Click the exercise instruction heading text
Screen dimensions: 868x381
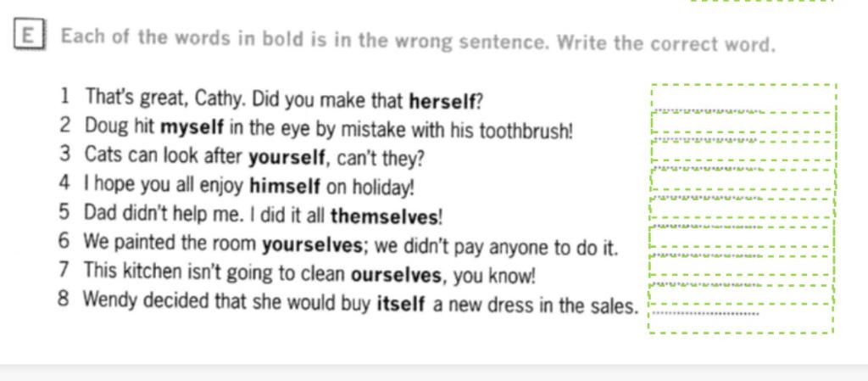(x=418, y=41)
